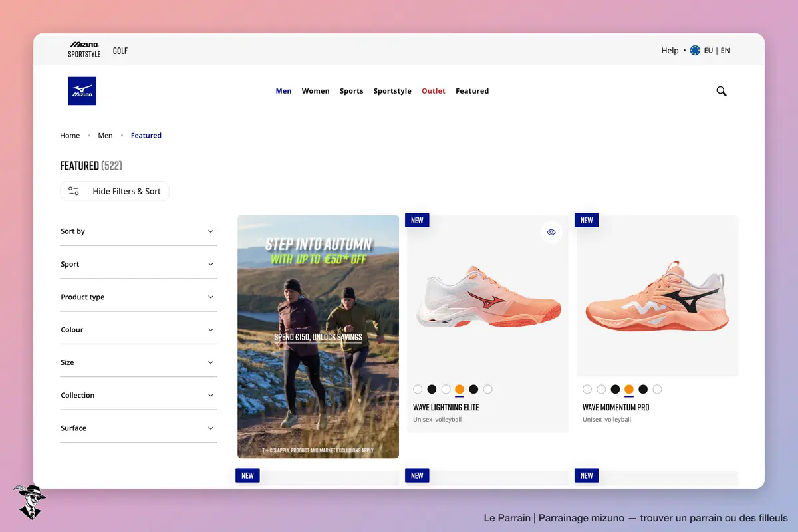Viewport: 798px width, 532px height.
Task: Click the Mizuno Sportstyle logo in top bar
Action: [84, 50]
